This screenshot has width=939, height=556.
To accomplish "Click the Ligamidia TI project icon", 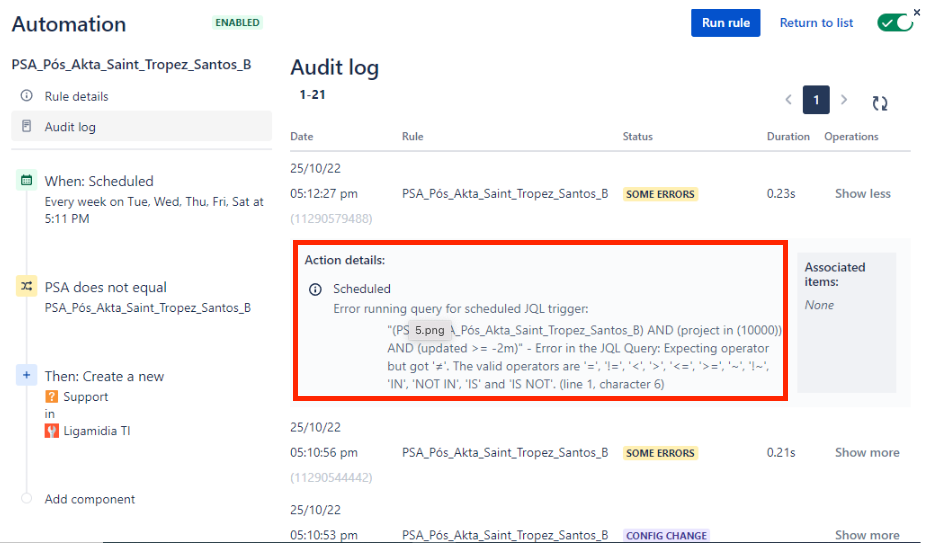I will click(52, 431).
